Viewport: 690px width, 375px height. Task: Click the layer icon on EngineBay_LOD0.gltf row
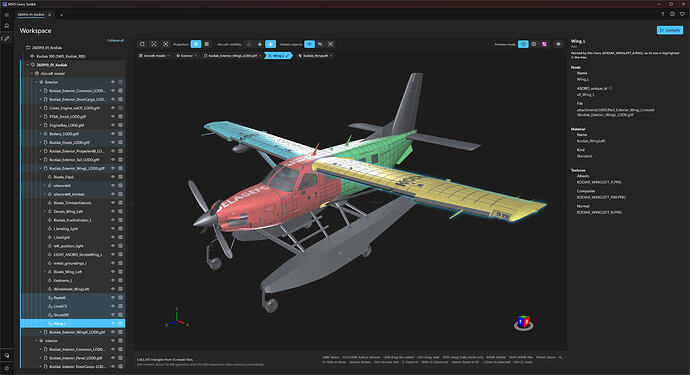pyautogui.click(x=121, y=125)
